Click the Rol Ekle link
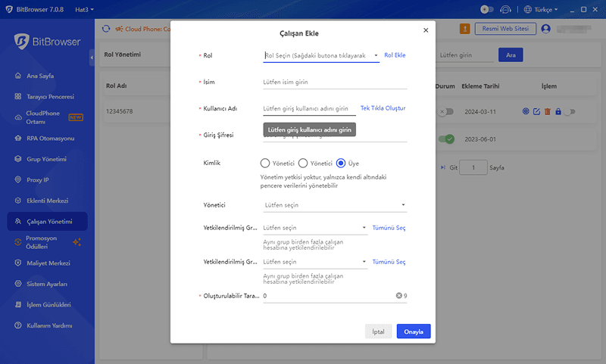 (395, 55)
